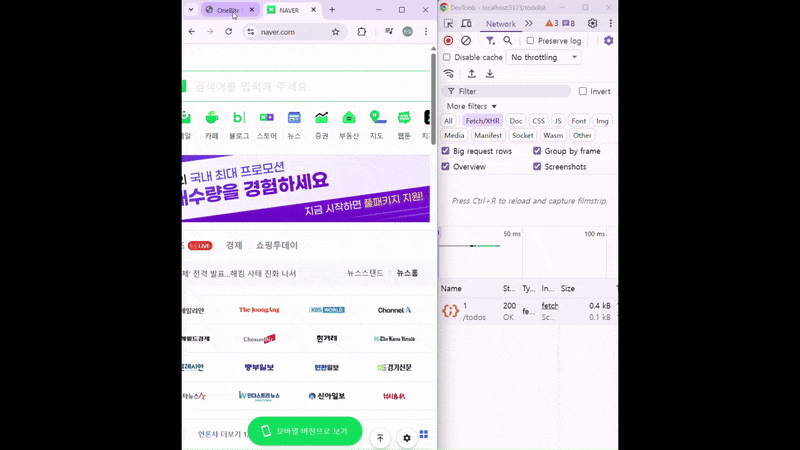Go back in the browser
The width and height of the screenshot is (800, 450).
coord(192,32)
